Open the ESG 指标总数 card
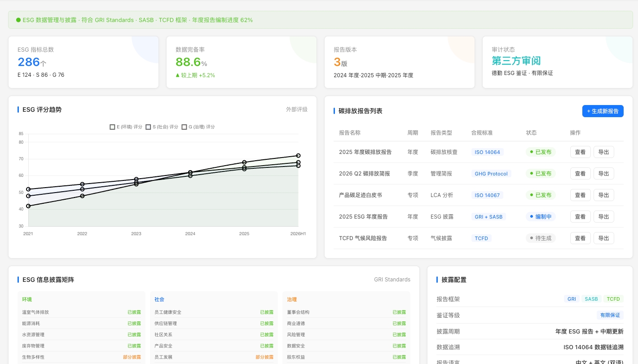 (x=84, y=62)
